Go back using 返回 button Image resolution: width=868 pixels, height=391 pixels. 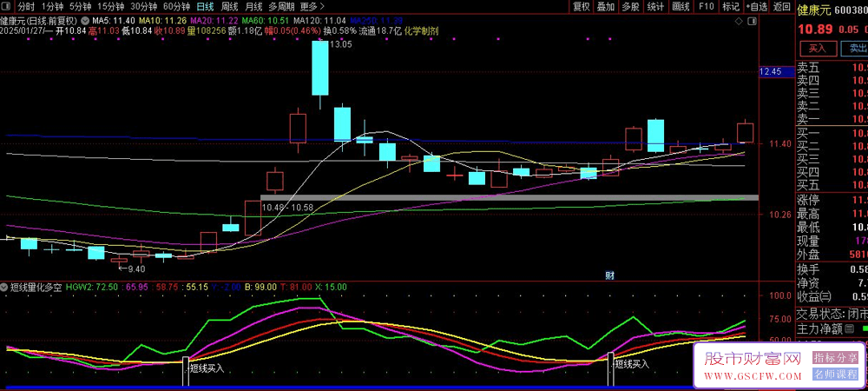click(780, 6)
